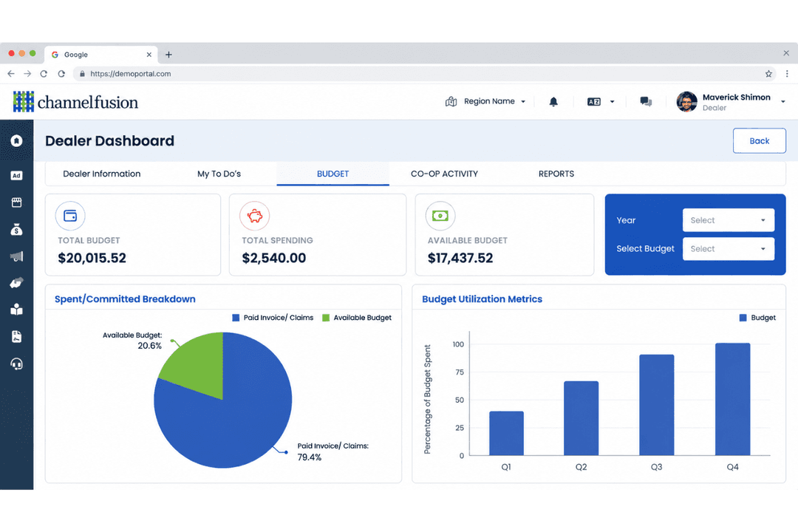Click the Budget Utilization Metrics heading
This screenshot has width=798, height=532.
(482, 299)
